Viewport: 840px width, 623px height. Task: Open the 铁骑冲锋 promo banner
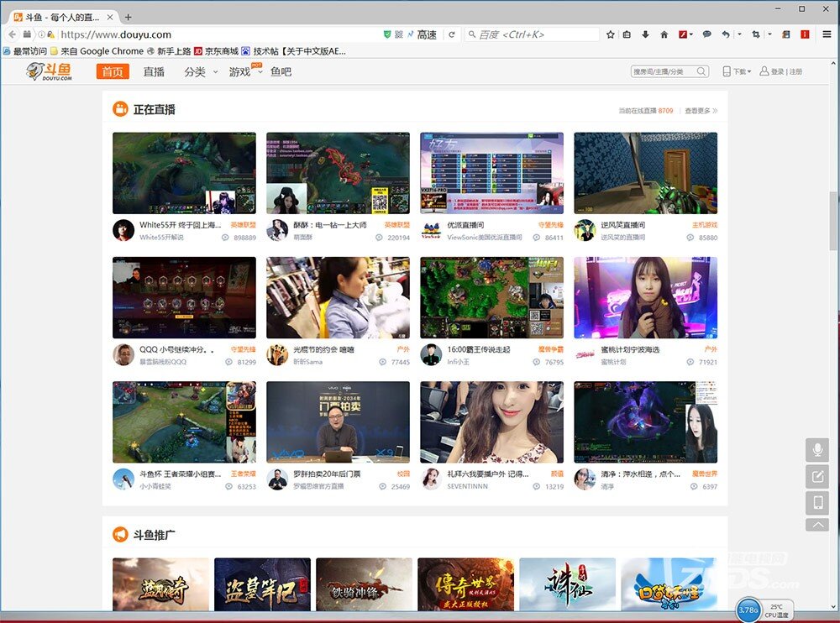tap(365, 584)
